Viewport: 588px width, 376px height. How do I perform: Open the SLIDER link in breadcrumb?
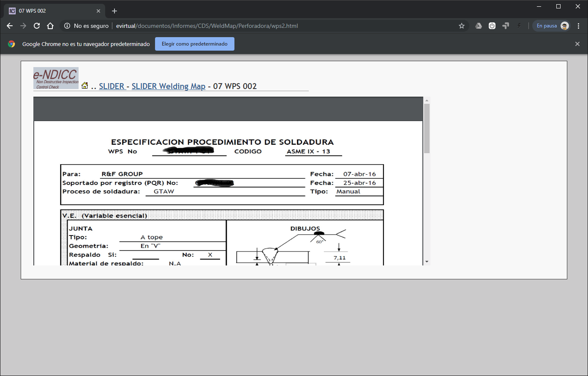point(112,86)
